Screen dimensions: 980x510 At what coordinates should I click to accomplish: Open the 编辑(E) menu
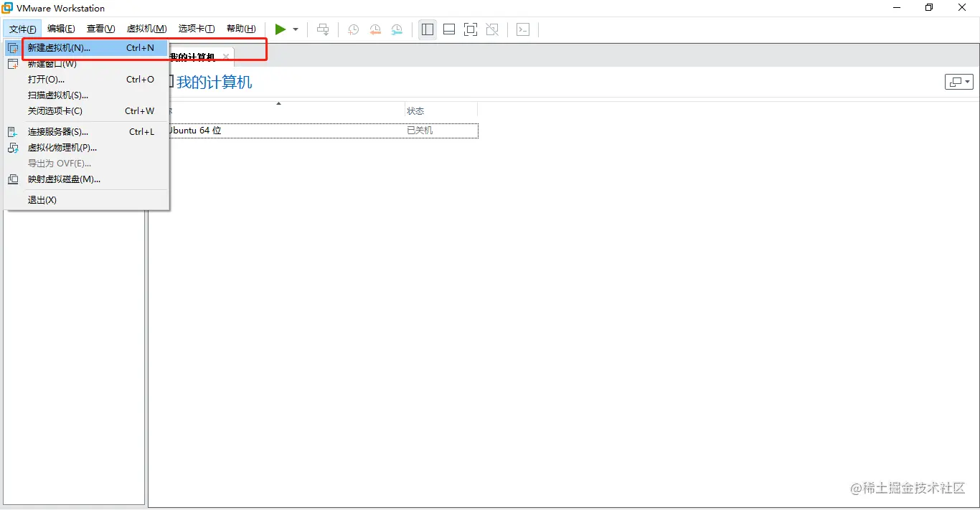(x=61, y=29)
